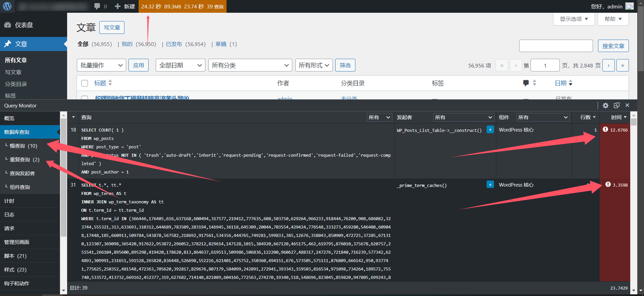This screenshot has width=644, height=296.
Task: Open Hooks and Actions tab
Action: point(30,283)
